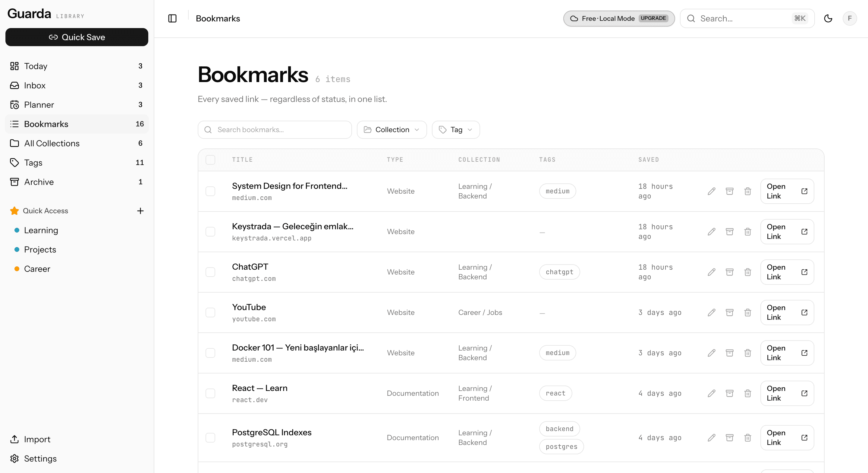Image resolution: width=868 pixels, height=473 pixels.
Task: Open Archive in the sidebar
Action: [x=77, y=182]
